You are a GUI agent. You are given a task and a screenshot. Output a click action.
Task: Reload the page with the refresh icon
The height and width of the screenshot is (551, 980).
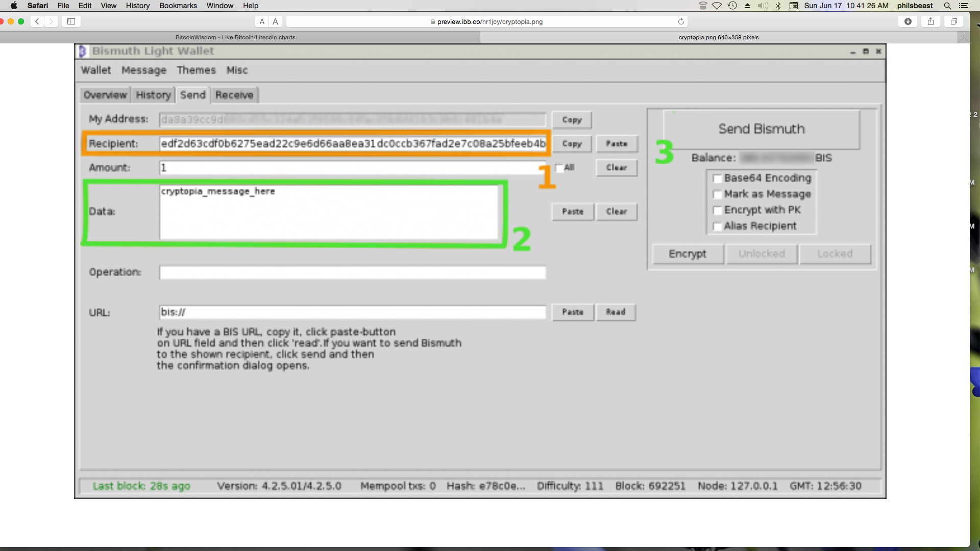[681, 21]
